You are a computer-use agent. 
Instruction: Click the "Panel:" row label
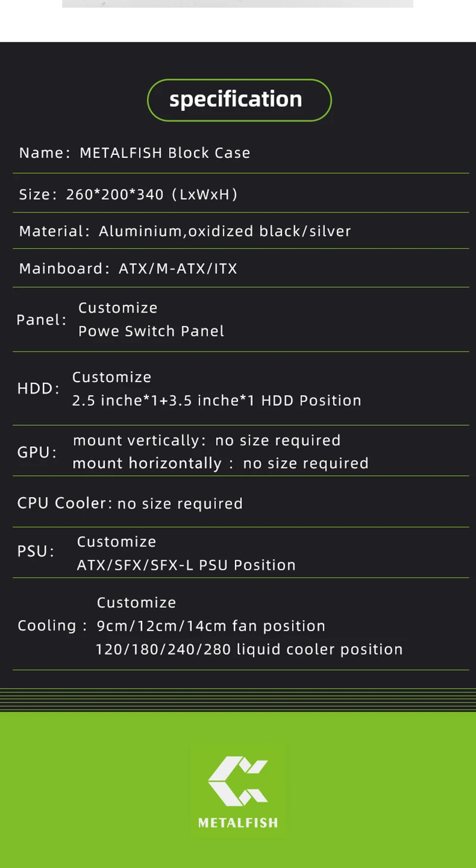(x=42, y=320)
